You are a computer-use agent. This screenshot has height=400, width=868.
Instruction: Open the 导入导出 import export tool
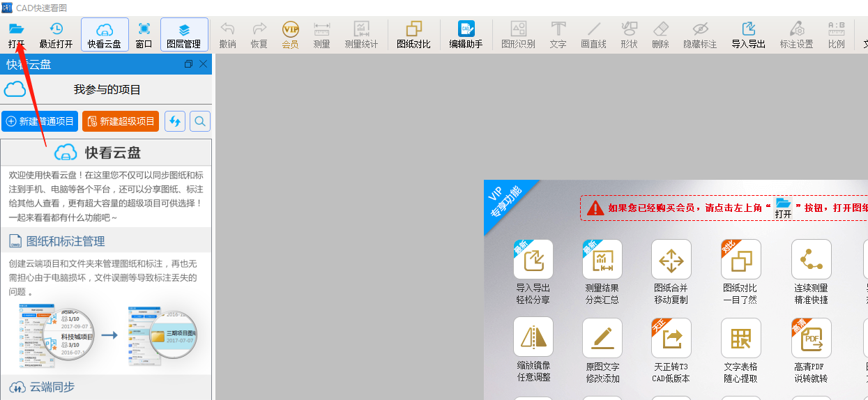(749, 35)
